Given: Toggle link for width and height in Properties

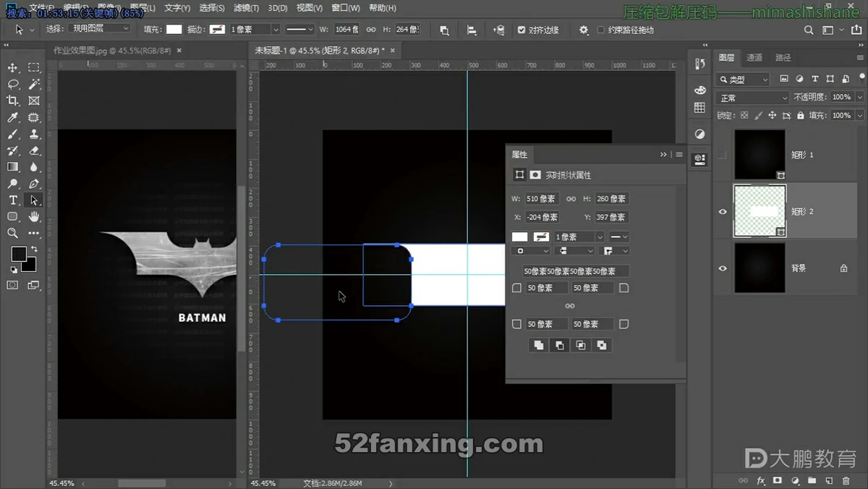Looking at the screenshot, I should tap(571, 199).
